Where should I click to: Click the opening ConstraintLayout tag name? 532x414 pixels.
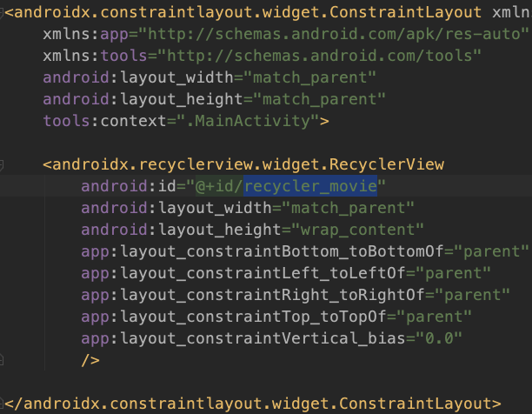click(248, 12)
